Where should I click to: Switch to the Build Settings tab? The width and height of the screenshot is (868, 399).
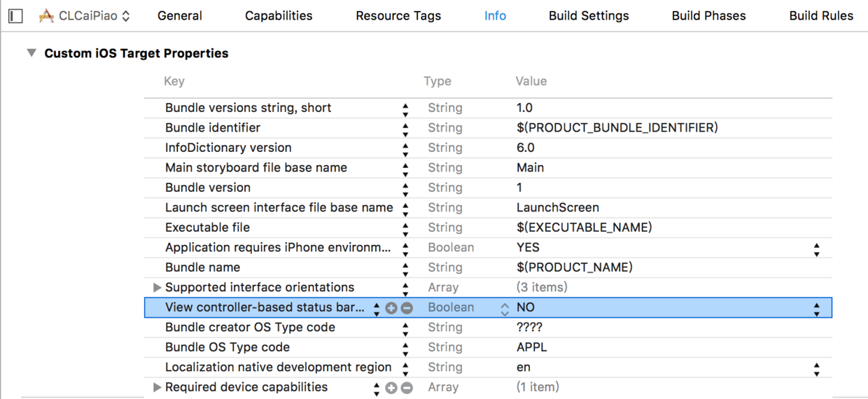tap(589, 15)
